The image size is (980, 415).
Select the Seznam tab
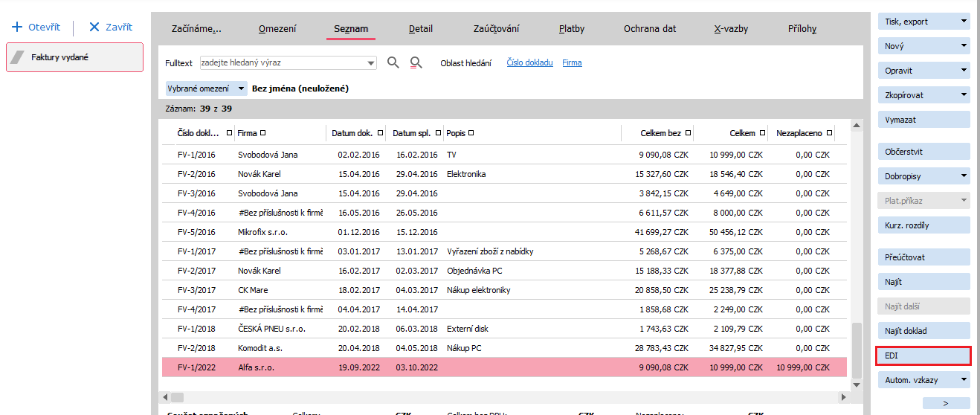tap(351, 29)
